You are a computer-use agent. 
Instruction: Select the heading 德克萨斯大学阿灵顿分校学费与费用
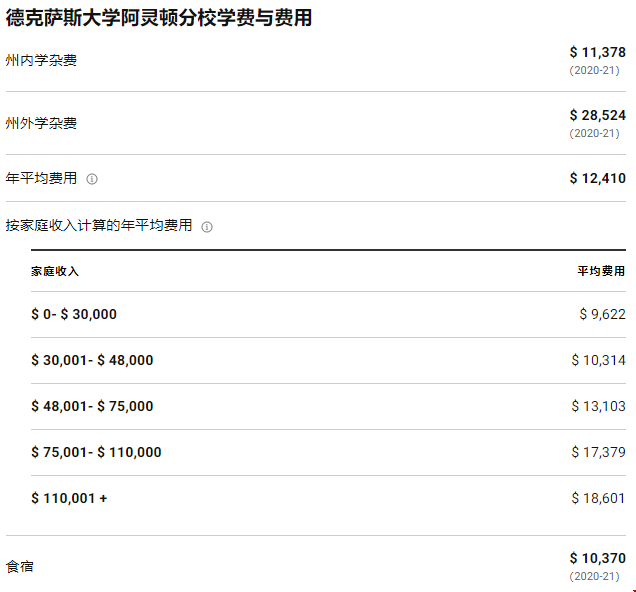point(159,18)
